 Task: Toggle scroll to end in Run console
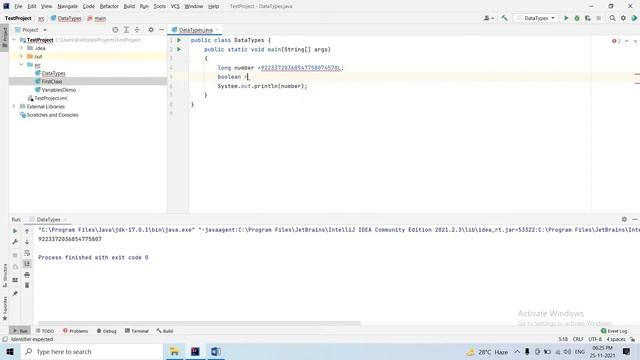click(x=27, y=264)
